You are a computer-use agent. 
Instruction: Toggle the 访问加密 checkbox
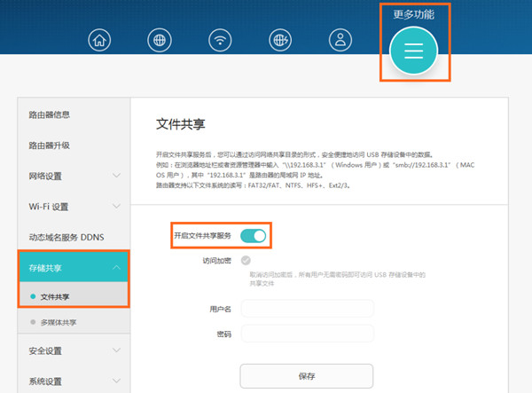[246, 260]
